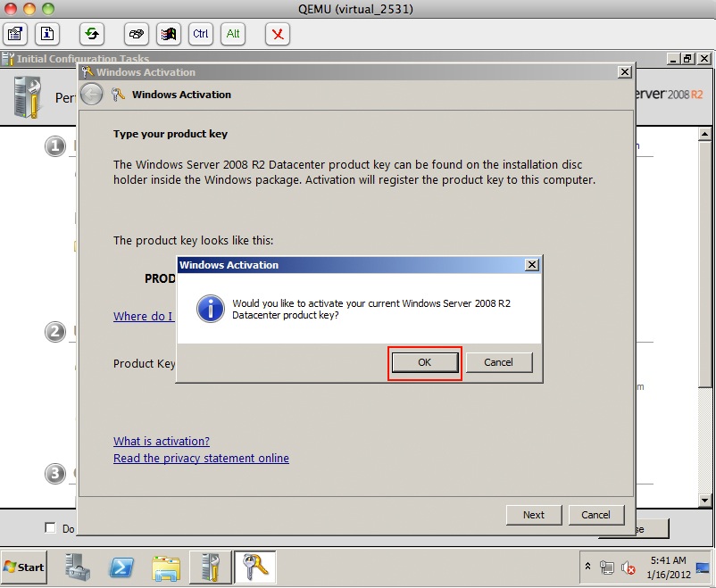The height and width of the screenshot is (588, 716).
Task: Click Show desktop icon beside the clock
Action: point(704,567)
